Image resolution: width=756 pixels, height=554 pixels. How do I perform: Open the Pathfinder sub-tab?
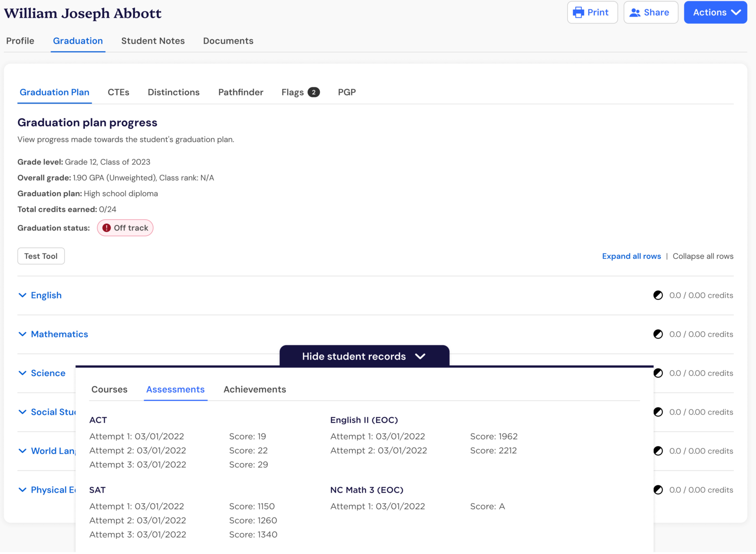point(241,92)
